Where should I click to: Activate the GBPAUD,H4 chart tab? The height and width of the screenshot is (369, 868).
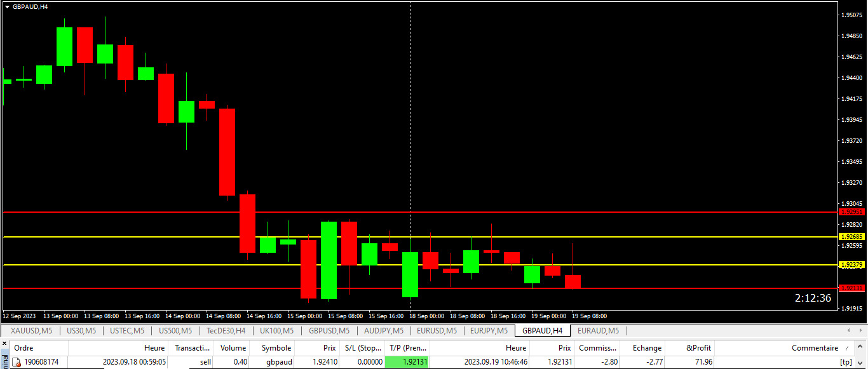click(x=543, y=331)
